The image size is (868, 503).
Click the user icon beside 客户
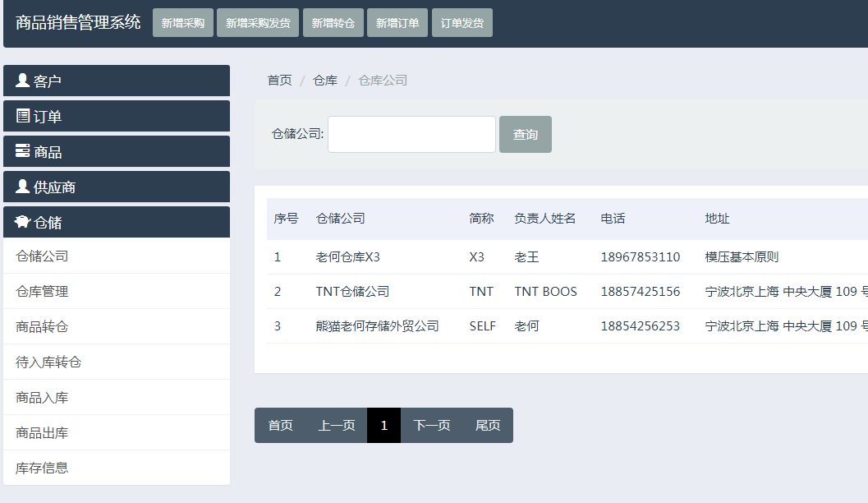(23, 81)
